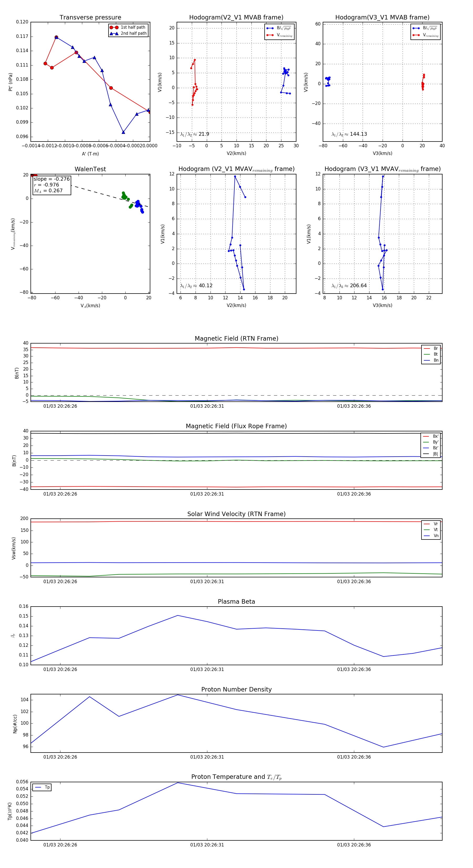473x868 pixels.
Task: Click the 'Magnetic Field (RTN Frame)' title
Action: pyautogui.click(x=236, y=339)
